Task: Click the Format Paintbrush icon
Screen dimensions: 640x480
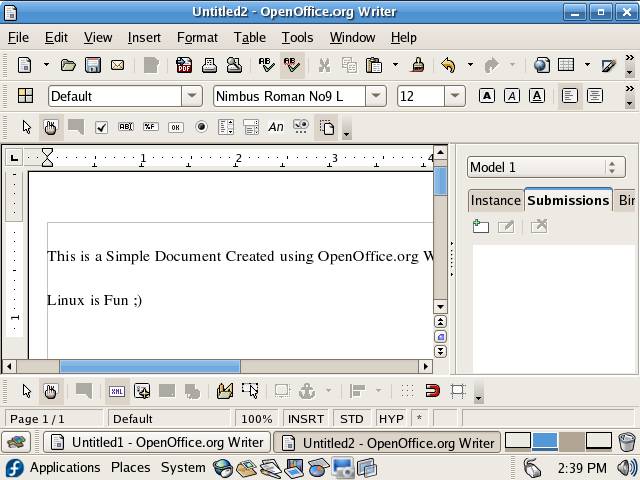Action: tap(418, 66)
